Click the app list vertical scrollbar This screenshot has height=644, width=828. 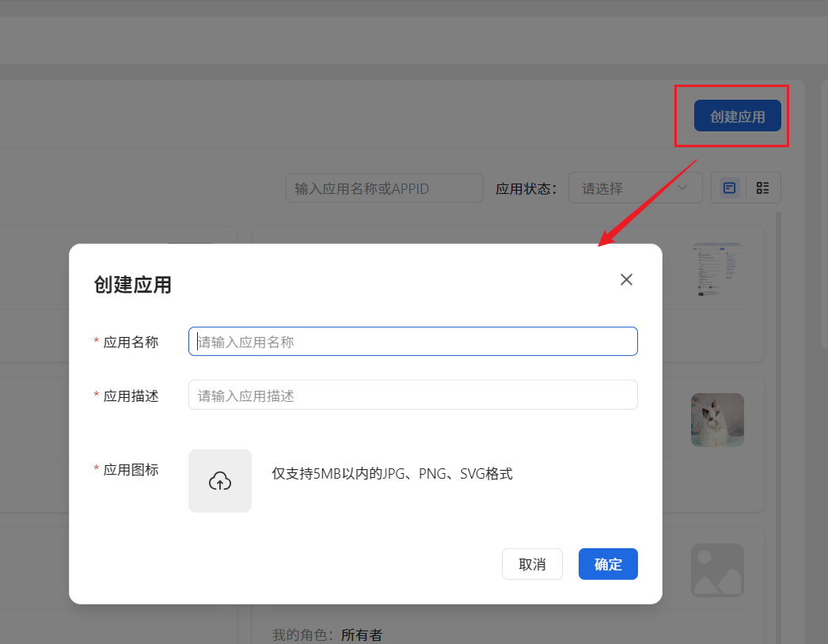pos(777,396)
